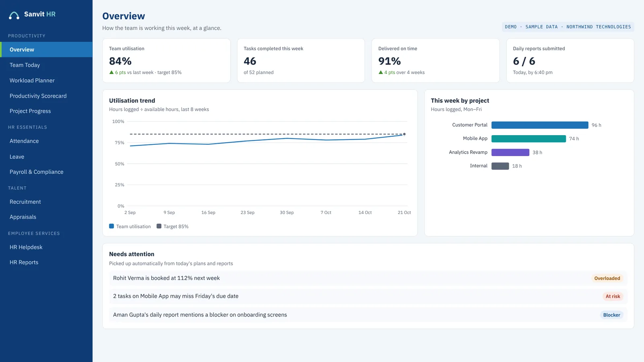Image resolution: width=644 pixels, height=362 pixels.
Task: Open Project Progress section
Action: pyautogui.click(x=46, y=111)
